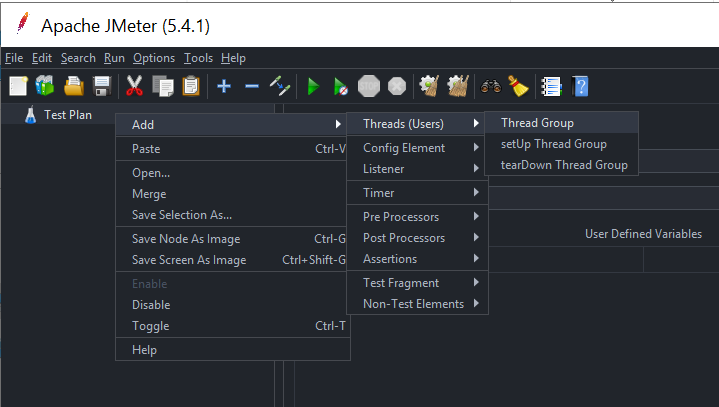This screenshot has width=719, height=407.
Task: Click Start no pauses icon
Action: tap(341, 86)
